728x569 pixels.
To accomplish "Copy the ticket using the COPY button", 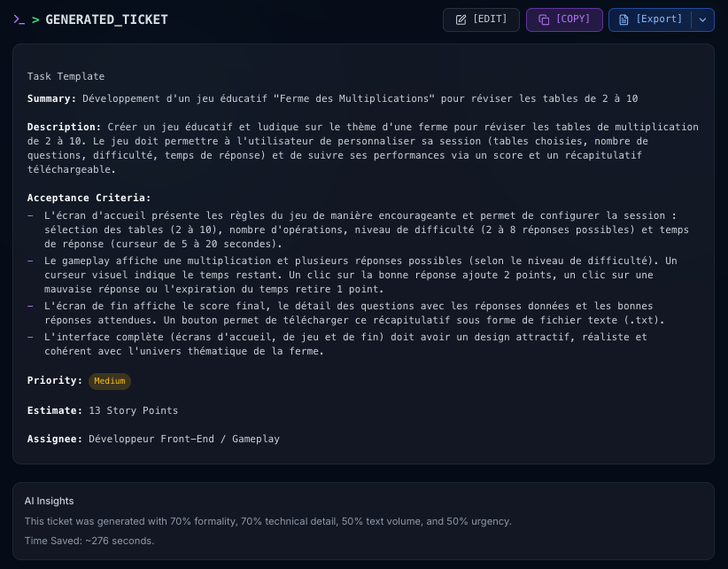I will point(564,19).
